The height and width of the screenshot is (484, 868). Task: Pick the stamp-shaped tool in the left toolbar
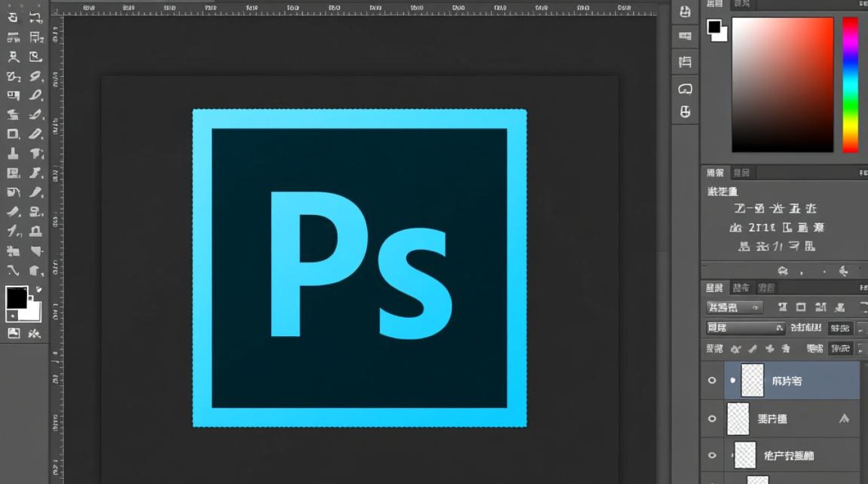click(x=13, y=154)
